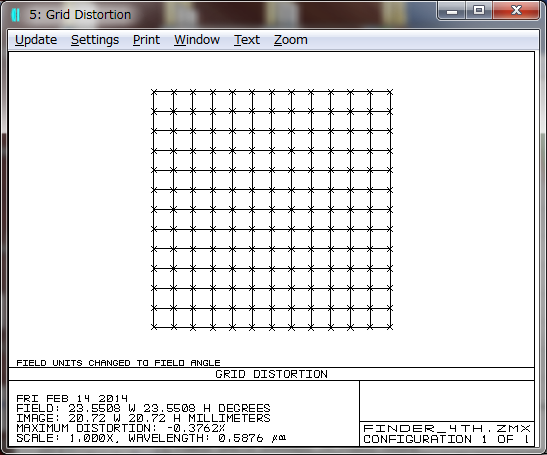Click the bottom-left corner cross of grid
The height and width of the screenshot is (455, 547).
(x=154, y=327)
